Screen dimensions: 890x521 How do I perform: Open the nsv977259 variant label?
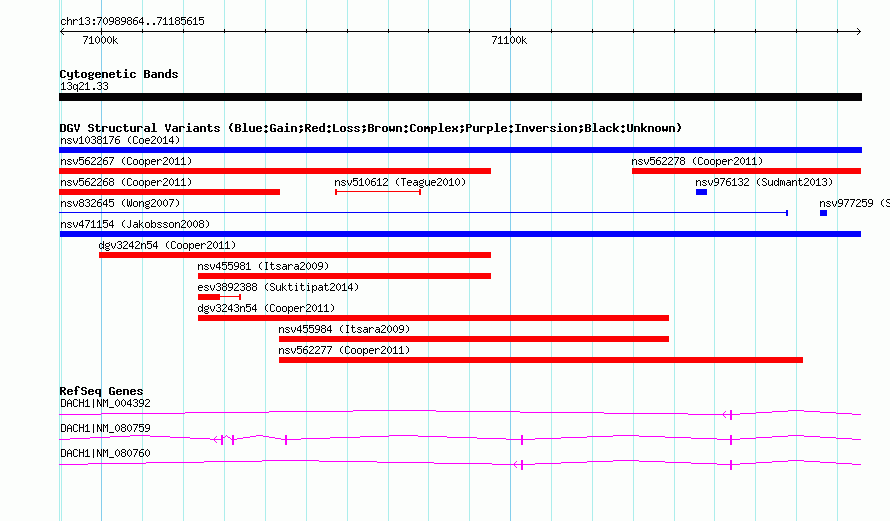click(854, 203)
